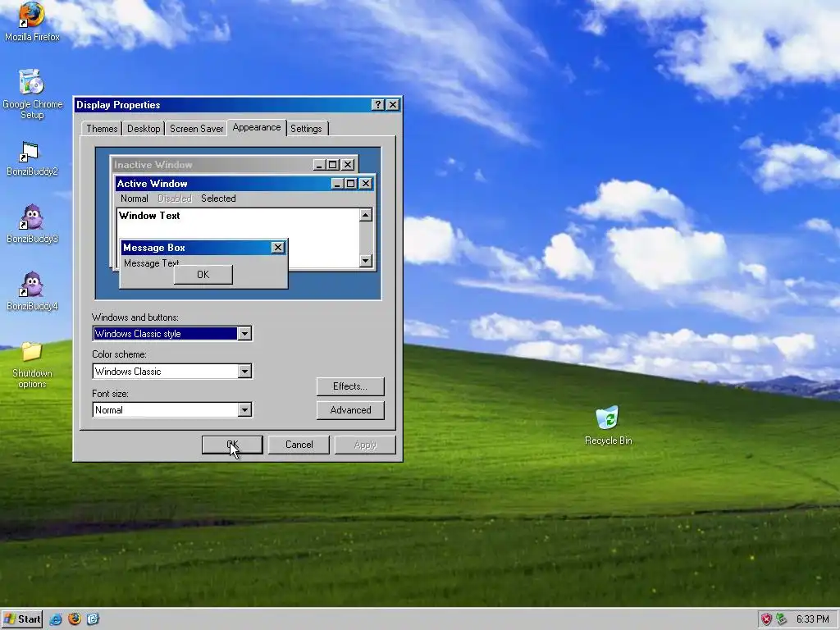The width and height of the screenshot is (840, 630).
Task: Click the Windows and buttons label
Action: 135,317
